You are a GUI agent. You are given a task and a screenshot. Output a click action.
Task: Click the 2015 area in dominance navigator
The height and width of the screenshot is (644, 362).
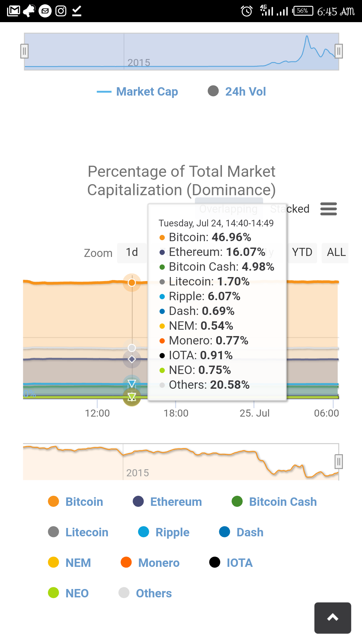[x=137, y=472]
